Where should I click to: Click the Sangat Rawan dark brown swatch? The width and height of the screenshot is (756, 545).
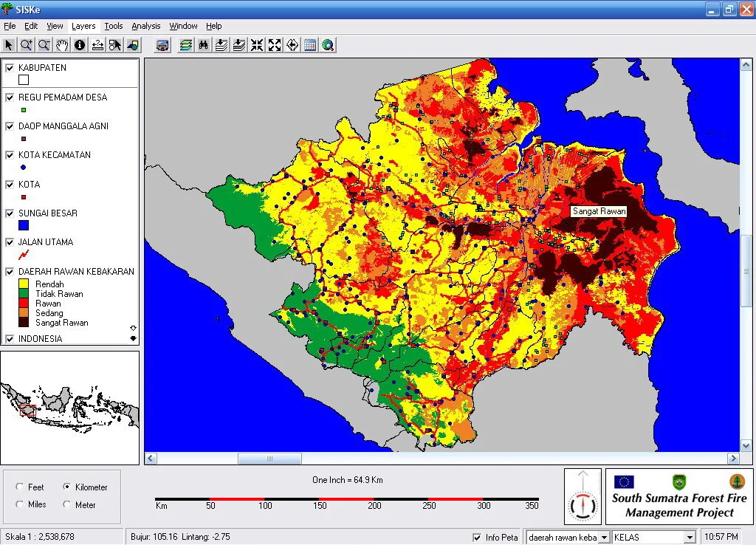pyautogui.click(x=24, y=323)
